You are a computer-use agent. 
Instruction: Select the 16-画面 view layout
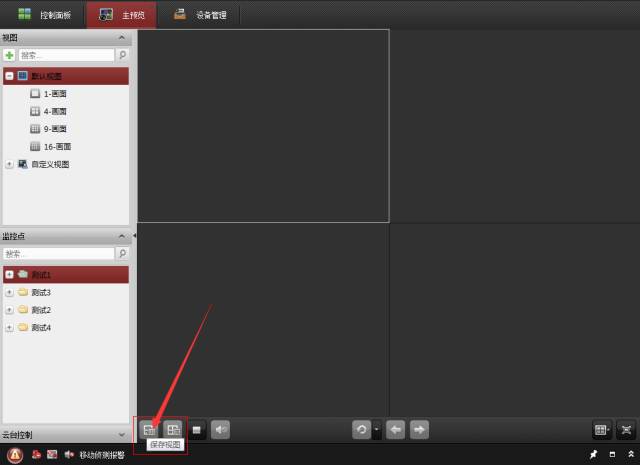[57, 146]
